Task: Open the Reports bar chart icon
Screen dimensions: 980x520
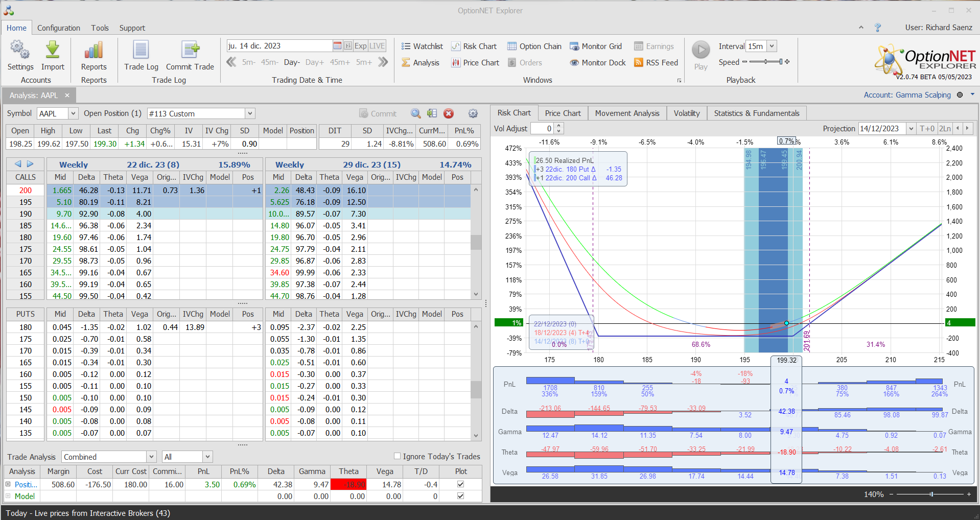Action: pyautogui.click(x=94, y=50)
